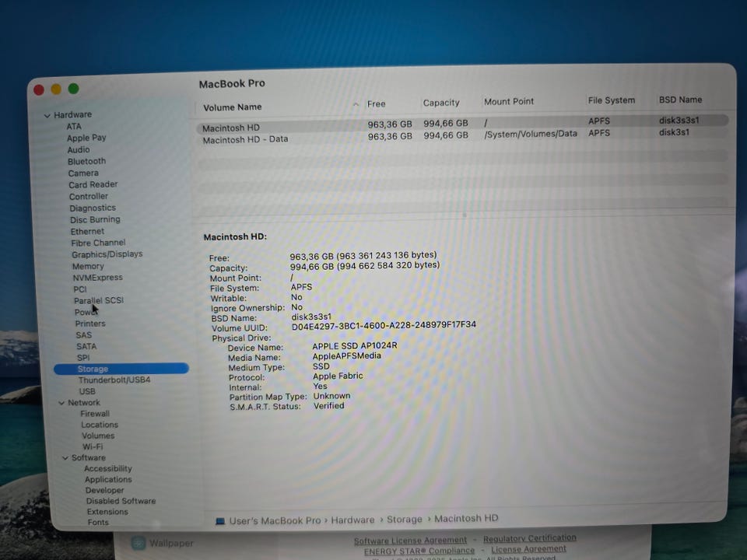Select Card Reader entry
This screenshot has width=747, height=560.
(x=93, y=185)
